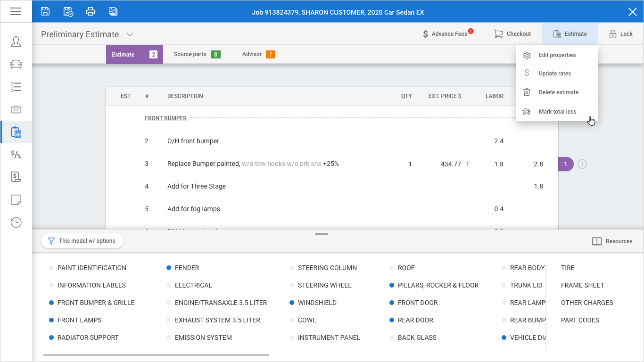Screen dimensions: 644x362
Task: Toggle the 'This model w/ options' filter
Action: tap(82, 241)
